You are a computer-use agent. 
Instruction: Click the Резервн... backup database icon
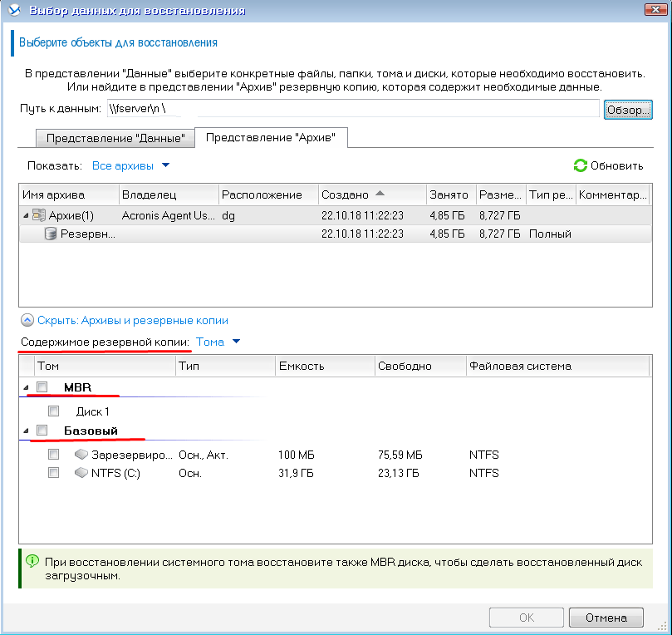[52, 234]
